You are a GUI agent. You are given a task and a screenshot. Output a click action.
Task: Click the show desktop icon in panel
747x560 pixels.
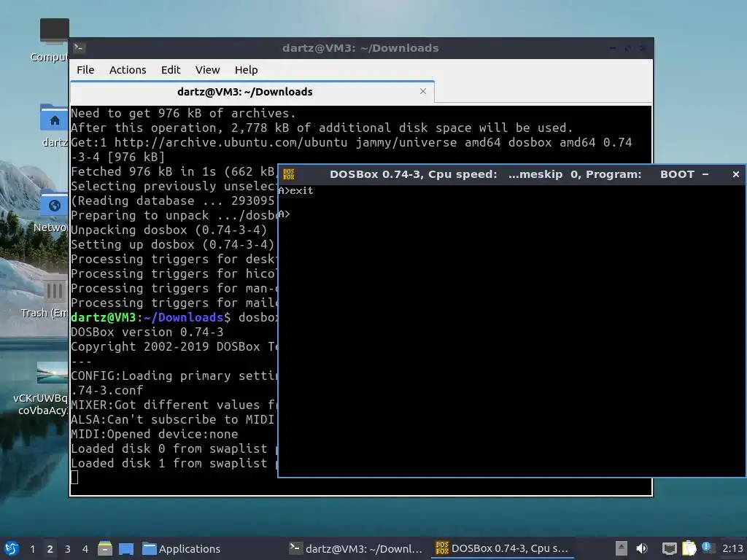(125, 549)
